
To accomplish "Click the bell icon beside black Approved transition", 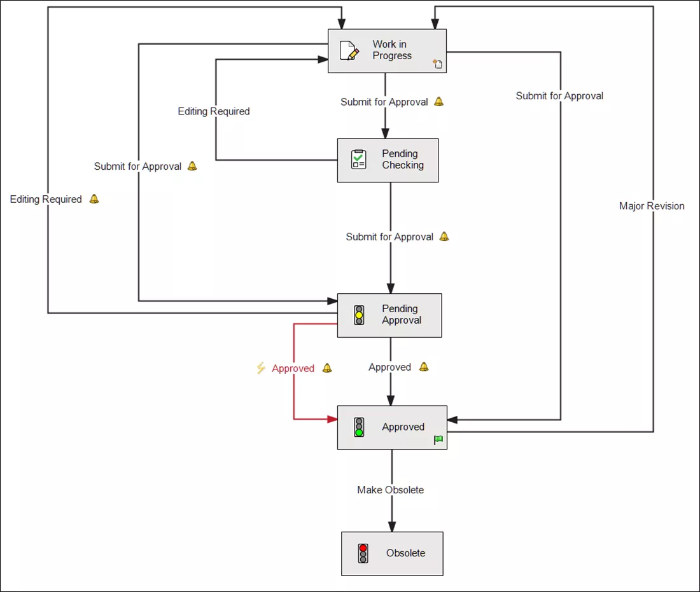I will 424,367.
